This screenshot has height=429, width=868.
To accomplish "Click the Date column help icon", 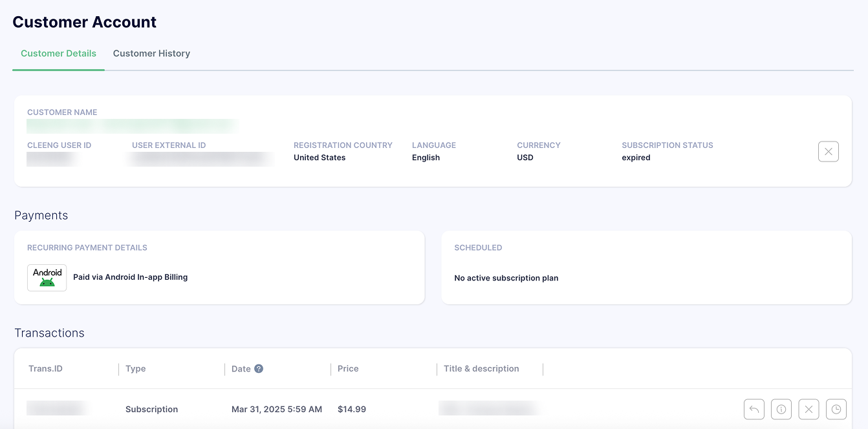I will pyautogui.click(x=259, y=369).
